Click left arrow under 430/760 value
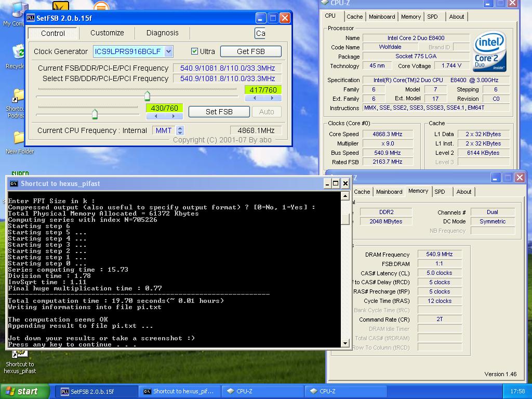The height and width of the screenshot is (399, 532). click(x=156, y=116)
